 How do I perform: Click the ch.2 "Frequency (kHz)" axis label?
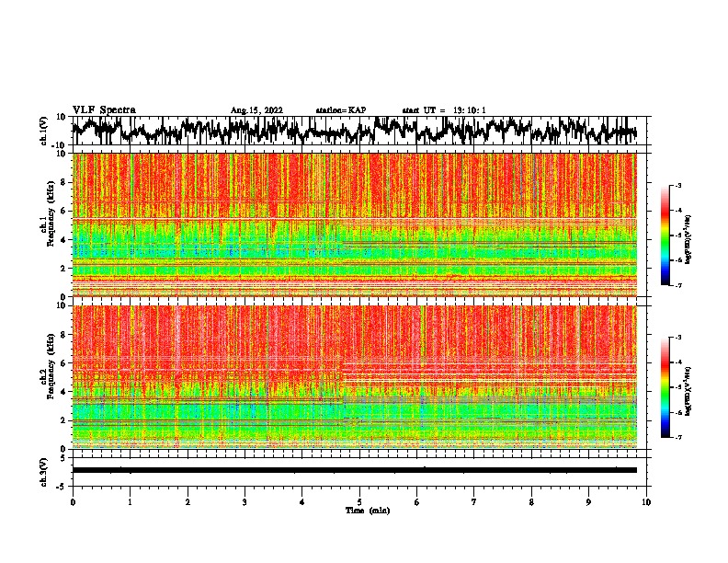pos(51,366)
